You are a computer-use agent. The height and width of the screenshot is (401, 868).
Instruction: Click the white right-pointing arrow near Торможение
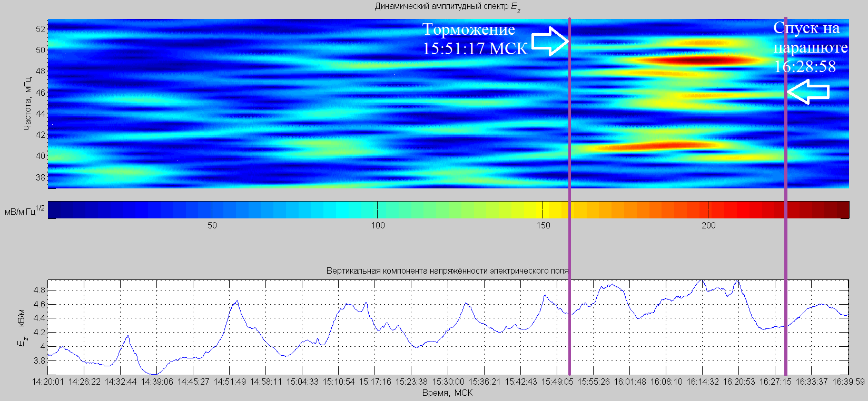tap(550, 41)
